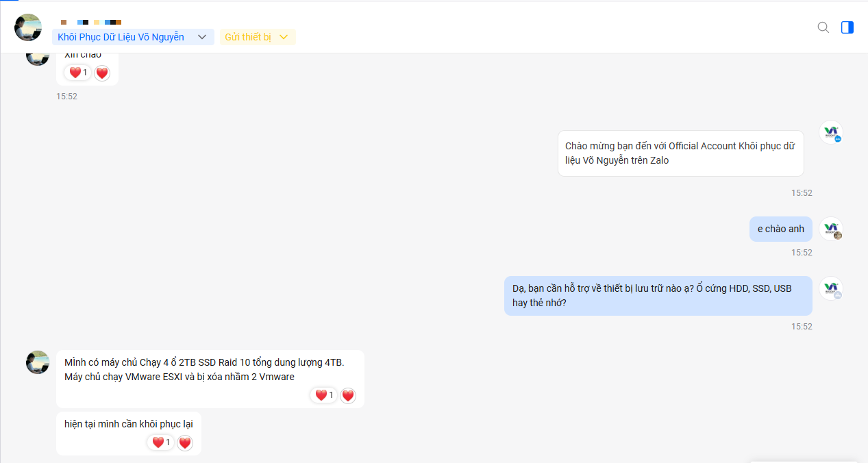Image resolution: width=868 pixels, height=463 pixels.
Task: Select the message asking about thiết bị lưu trữ
Action: tap(658, 296)
